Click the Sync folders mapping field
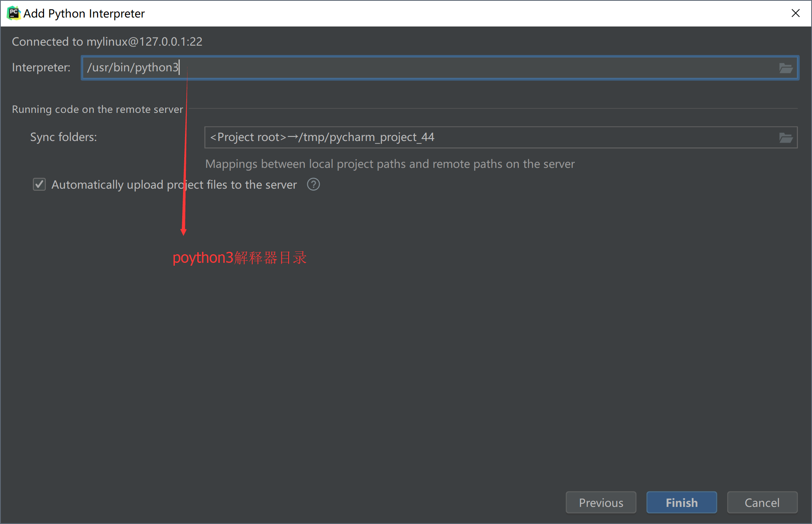The height and width of the screenshot is (524, 812). (489, 137)
